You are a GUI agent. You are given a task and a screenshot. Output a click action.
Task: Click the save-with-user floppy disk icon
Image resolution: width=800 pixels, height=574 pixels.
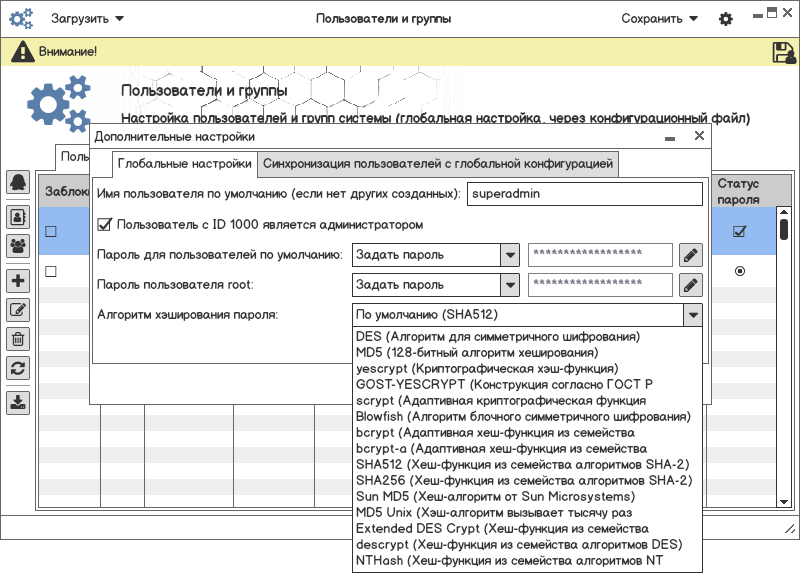coord(783,53)
